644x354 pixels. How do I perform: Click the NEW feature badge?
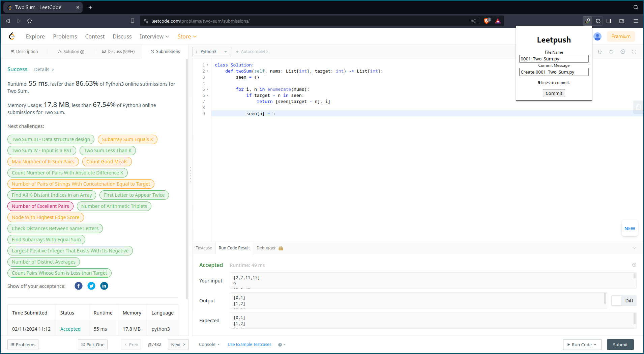tap(630, 228)
